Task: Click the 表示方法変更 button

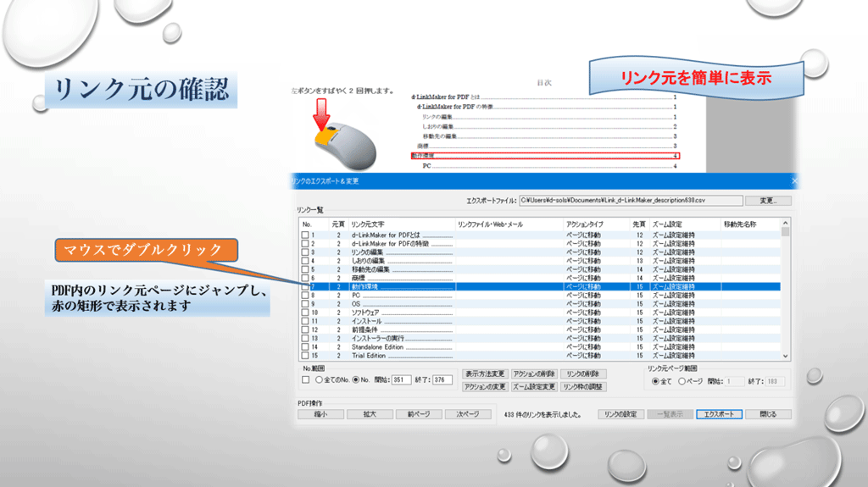Action: click(484, 374)
